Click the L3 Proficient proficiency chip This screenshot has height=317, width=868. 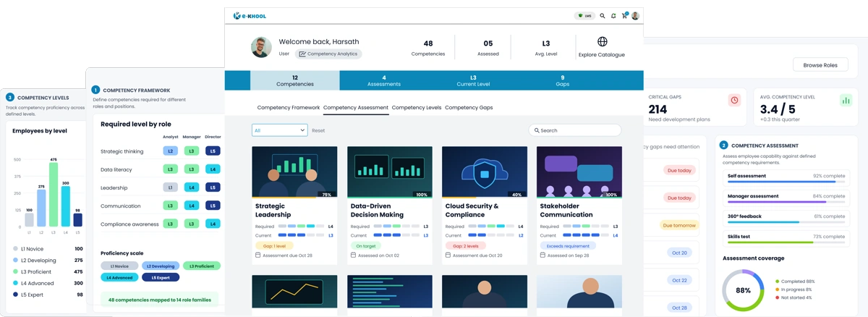click(x=202, y=266)
